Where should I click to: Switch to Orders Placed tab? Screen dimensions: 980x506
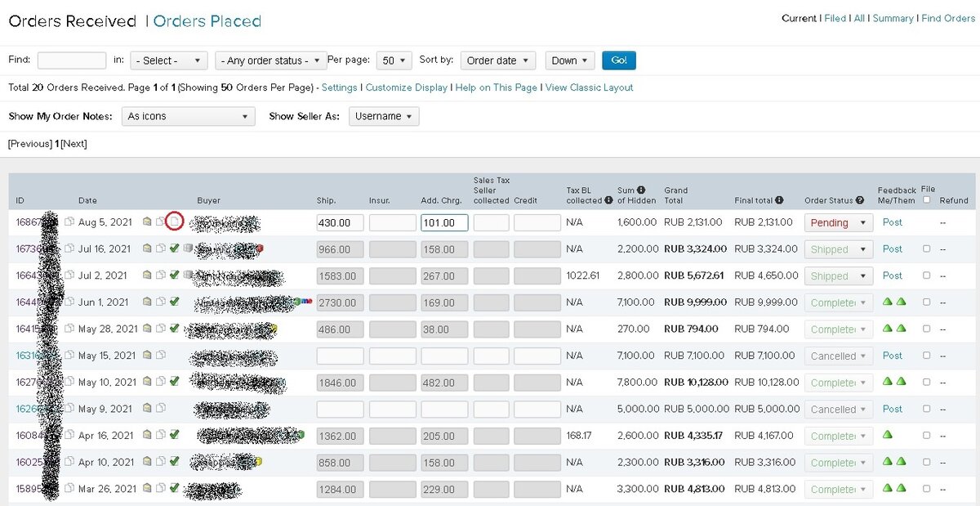click(x=207, y=21)
